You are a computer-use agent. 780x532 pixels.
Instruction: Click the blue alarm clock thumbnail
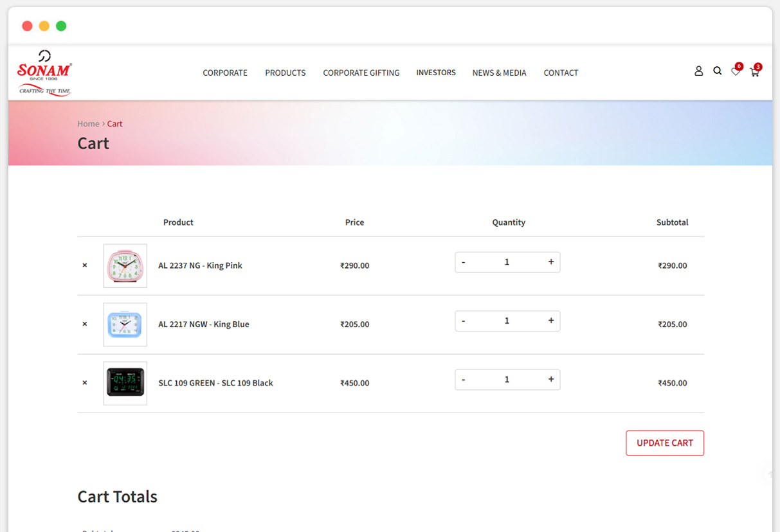[125, 324]
